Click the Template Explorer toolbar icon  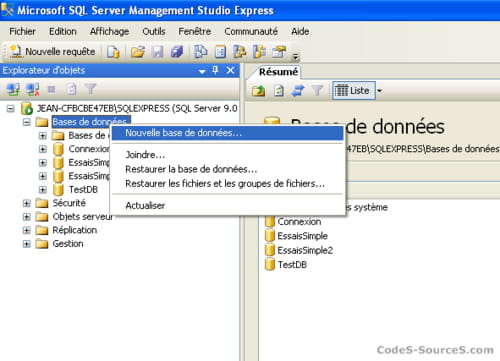pyautogui.click(x=259, y=52)
